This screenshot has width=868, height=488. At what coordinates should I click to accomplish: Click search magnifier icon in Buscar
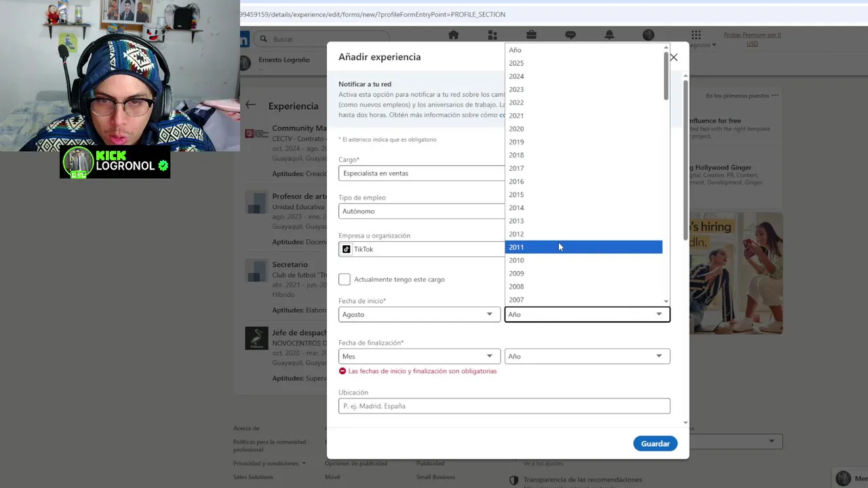coord(263,39)
